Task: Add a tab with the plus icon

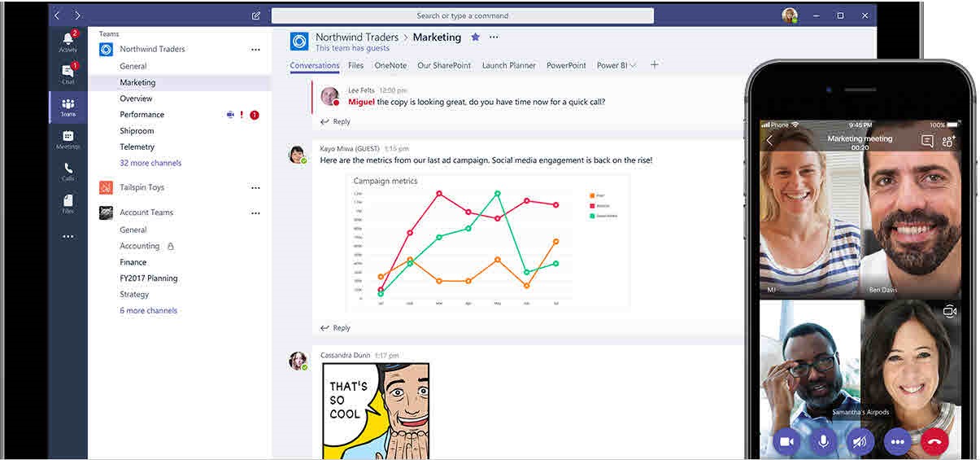Action: click(x=655, y=65)
